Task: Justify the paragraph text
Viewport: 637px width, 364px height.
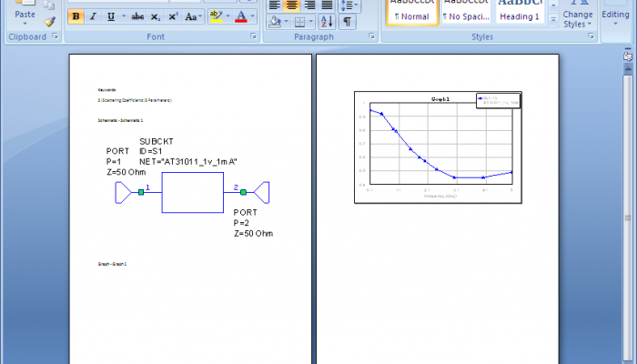Action: (327, 5)
